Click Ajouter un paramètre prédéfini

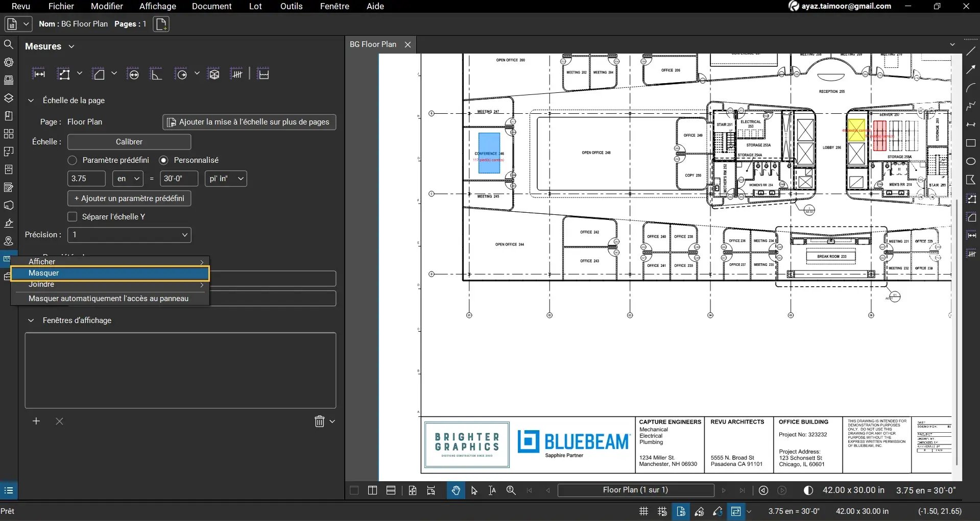click(x=129, y=198)
